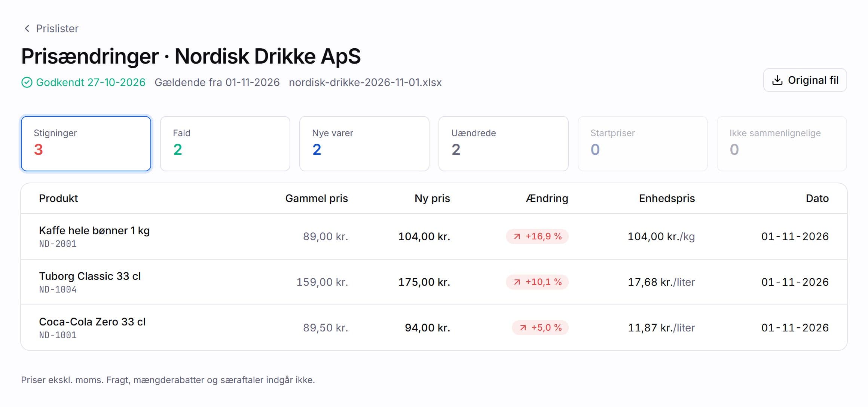Click product code ND-1001
868x407 pixels.
pos(58,335)
